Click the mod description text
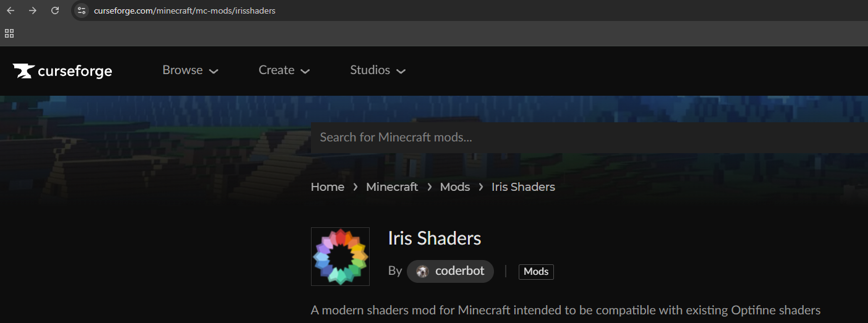The width and height of the screenshot is (868, 323). coord(566,310)
